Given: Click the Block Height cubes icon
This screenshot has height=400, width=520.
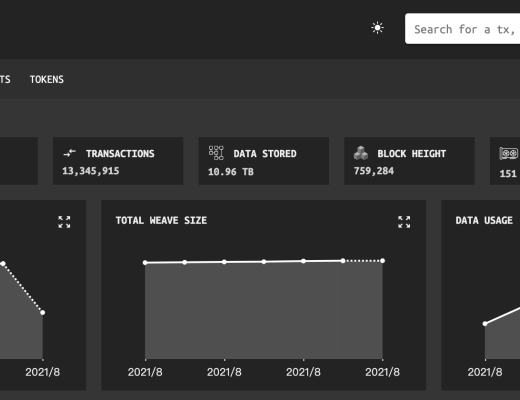Looking at the screenshot, I should (361, 153).
